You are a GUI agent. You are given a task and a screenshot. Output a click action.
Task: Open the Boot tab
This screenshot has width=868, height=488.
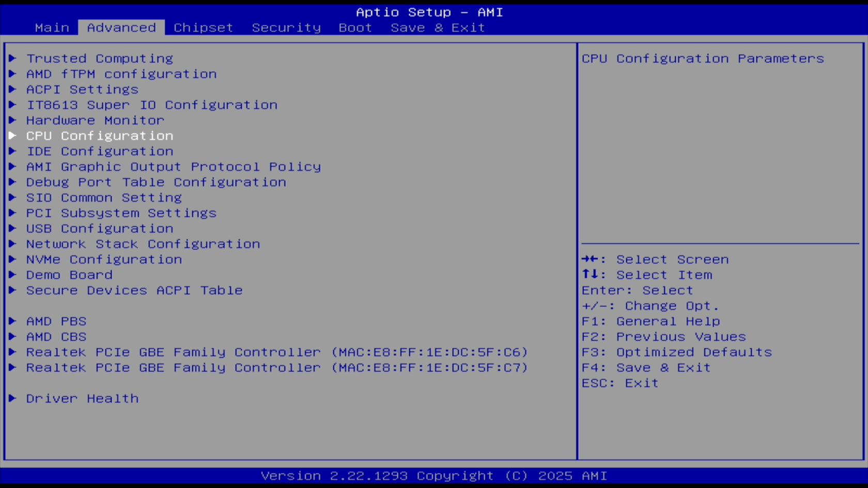point(355,27)
